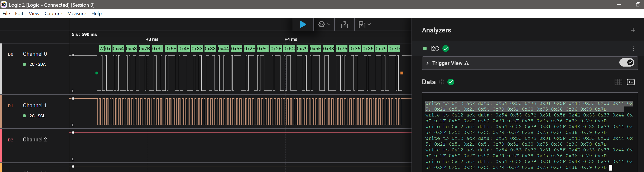The height and width of the screenshot is (172, 644).
Task: Open the Measure menu
Action: tap(77, 14)
